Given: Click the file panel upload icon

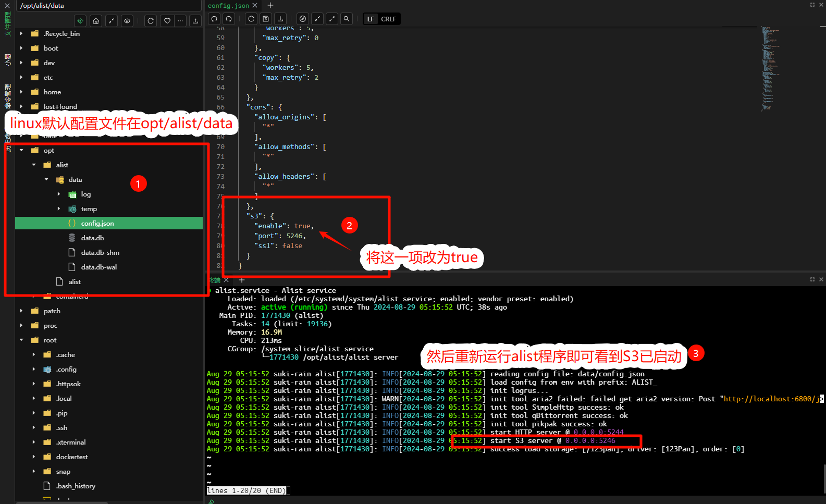Looking at the screenshot, I should click(195, 21).
